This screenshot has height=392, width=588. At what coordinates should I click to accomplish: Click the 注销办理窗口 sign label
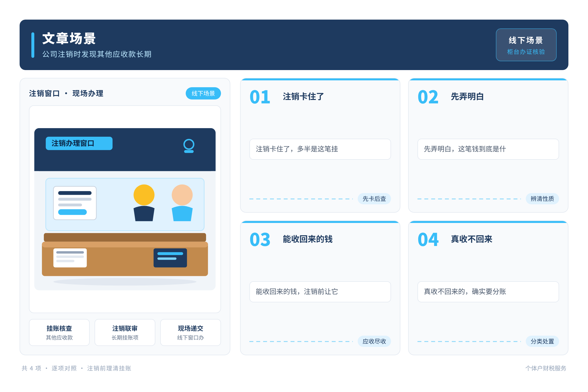[79, 143]
